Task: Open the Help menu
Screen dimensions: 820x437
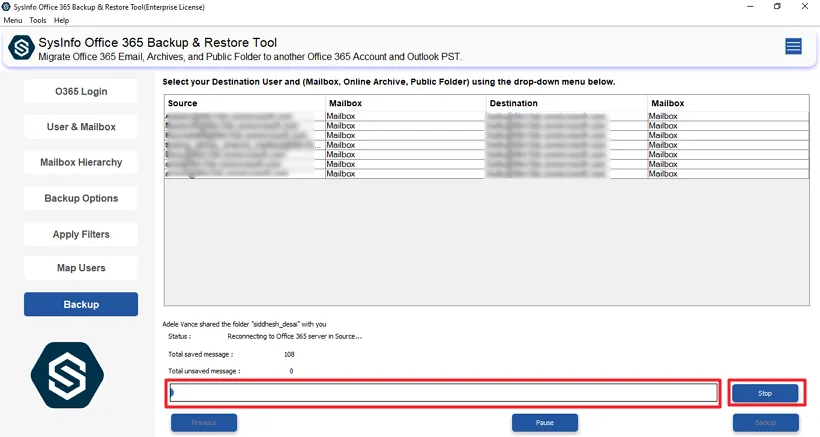Action: [61, 20]
